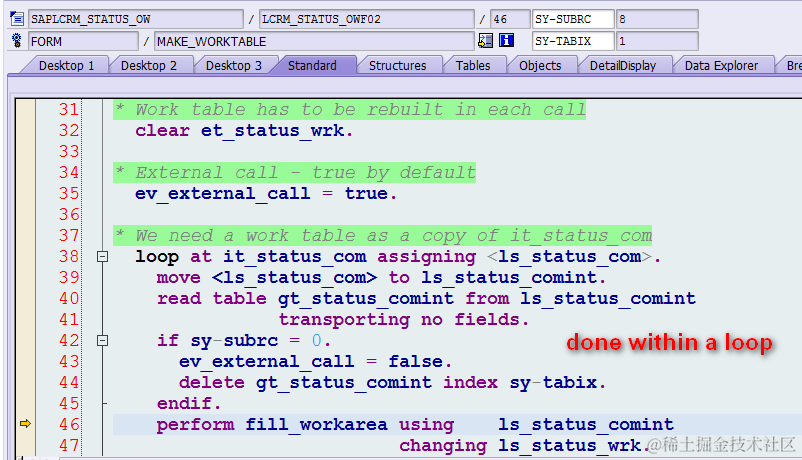This screenshot has width=802, height=460.
Task: Switch to the Desktop 3 tab
Action: click(233, 65)
